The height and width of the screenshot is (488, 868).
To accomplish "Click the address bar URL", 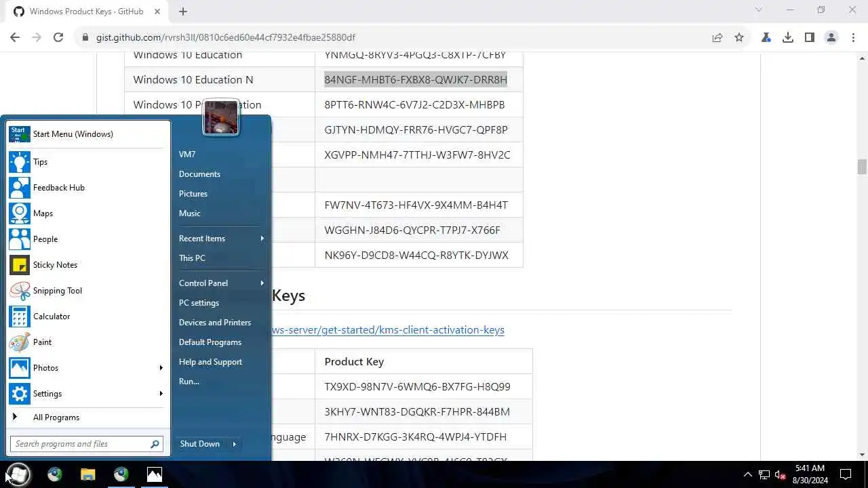I will click(x=226, y=37).
